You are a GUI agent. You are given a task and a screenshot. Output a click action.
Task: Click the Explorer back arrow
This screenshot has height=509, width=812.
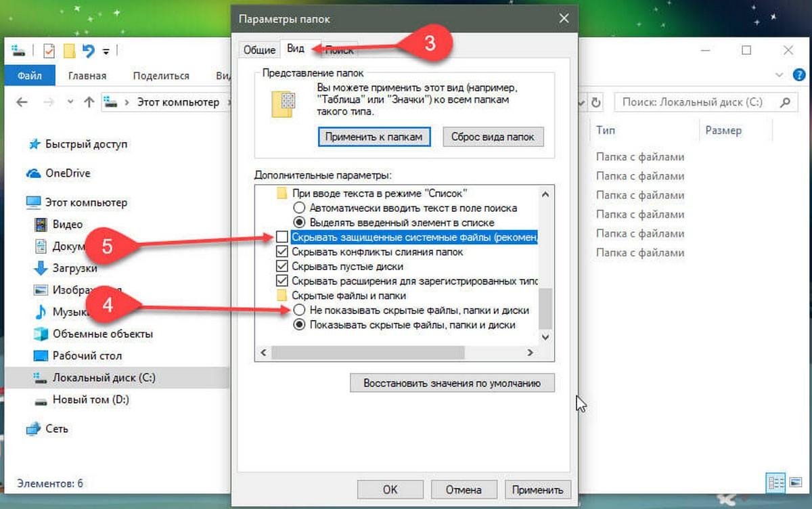pos(22,102)
